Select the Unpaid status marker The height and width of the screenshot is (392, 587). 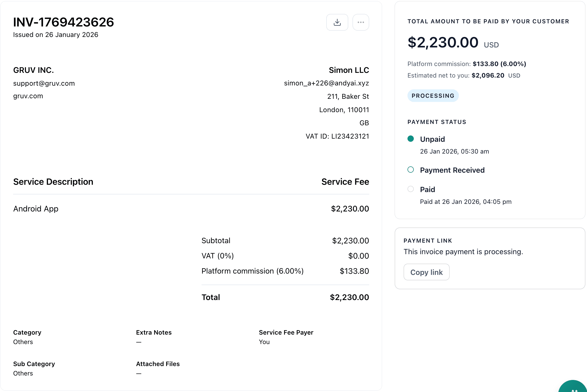tap(411, 139)
